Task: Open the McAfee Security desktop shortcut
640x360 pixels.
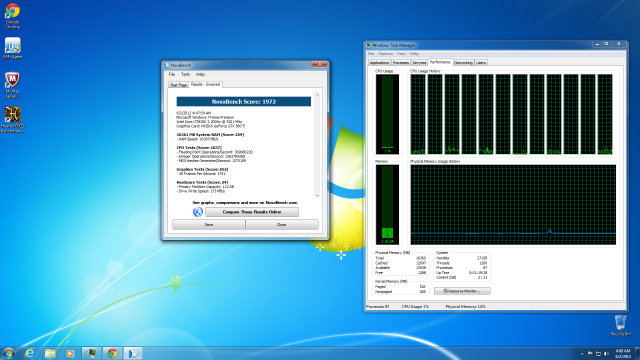Action: click(x=12, y=85)
